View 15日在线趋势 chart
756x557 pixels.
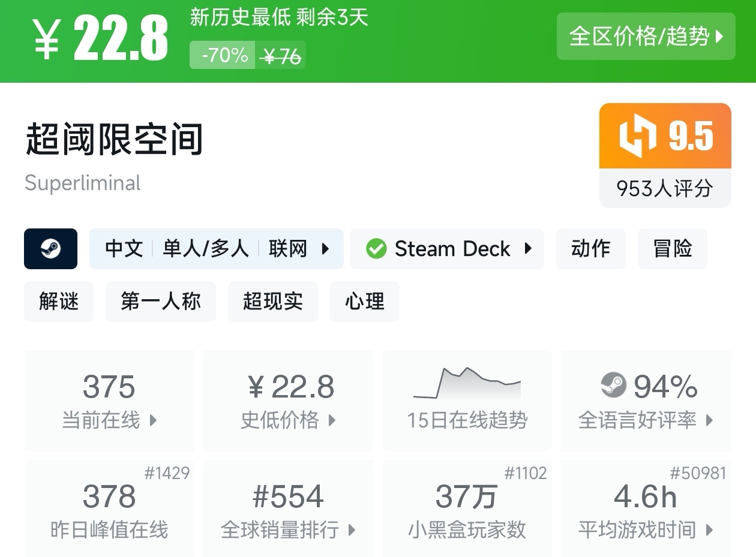467,401
